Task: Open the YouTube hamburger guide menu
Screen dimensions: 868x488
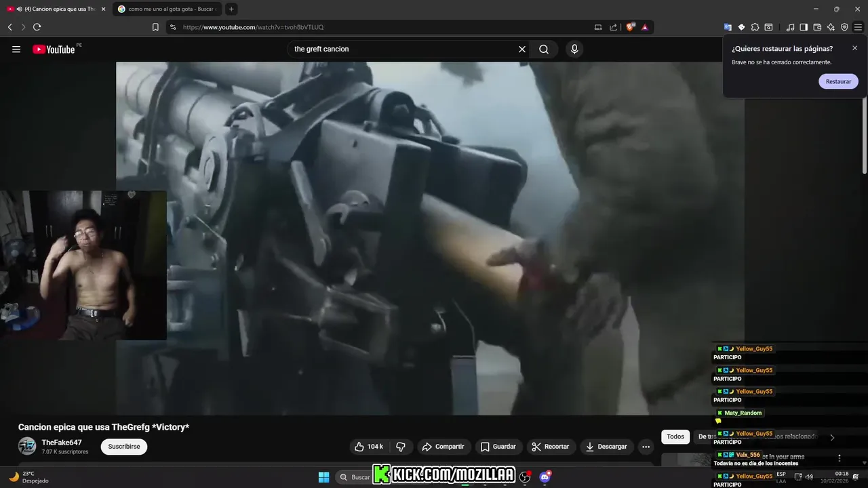Action: [16, 49]
